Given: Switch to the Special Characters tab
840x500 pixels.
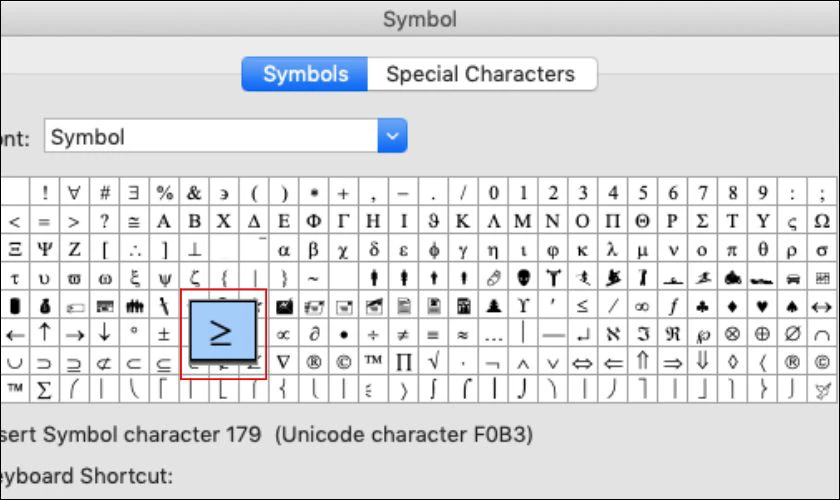Looking at the screenshot, I should pyautogui.click(x=482, y=74).
